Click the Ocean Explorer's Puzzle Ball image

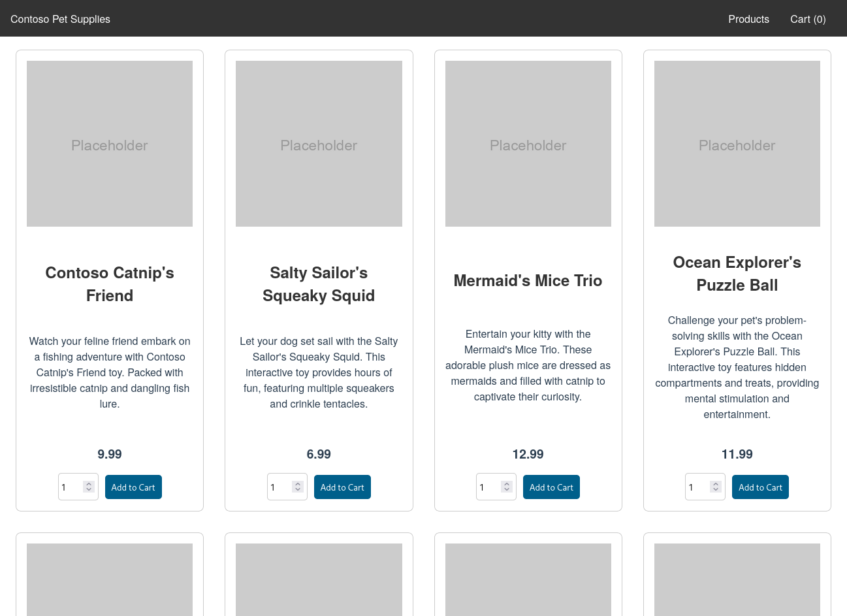click(737, 144)
